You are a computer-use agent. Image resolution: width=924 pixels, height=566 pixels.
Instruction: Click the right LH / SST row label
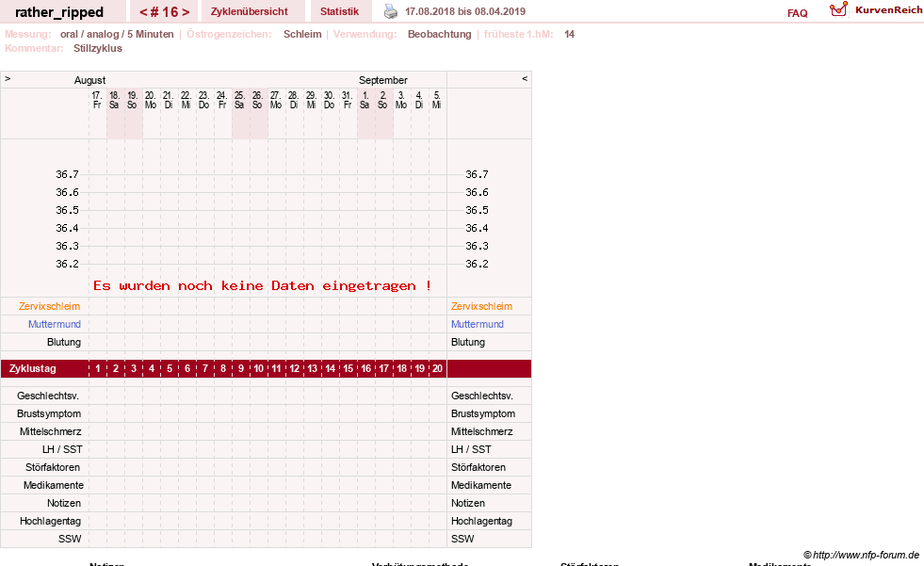[x=472, y=449]
